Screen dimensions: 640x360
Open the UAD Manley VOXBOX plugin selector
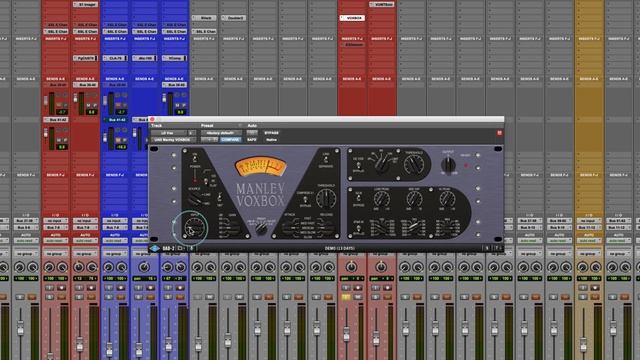pos(173,140)
